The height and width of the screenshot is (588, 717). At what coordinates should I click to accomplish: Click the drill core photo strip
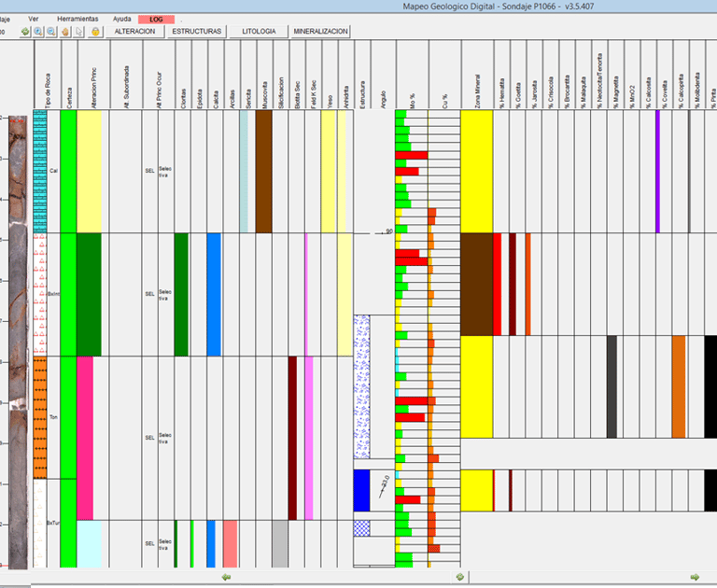pyautogui.click(x=18, y=342)
